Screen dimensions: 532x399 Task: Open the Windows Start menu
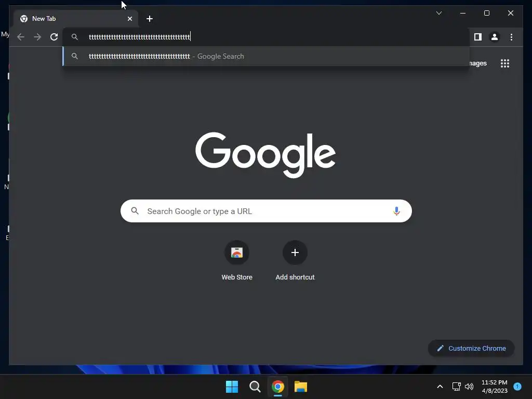(232, 387)
